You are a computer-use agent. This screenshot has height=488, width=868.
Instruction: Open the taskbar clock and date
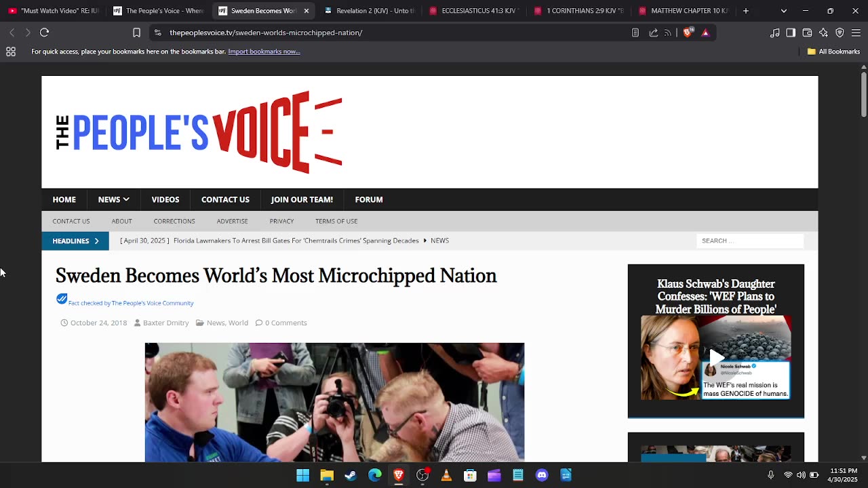pyautogui.click(x=843, y=475)
